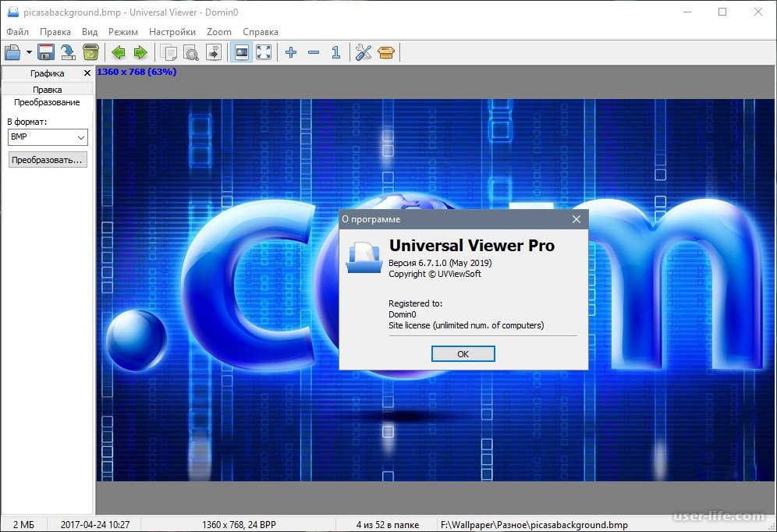This screenshot has height=532, width=777.
Task: Open settings via wrench and screwdriver icon
Action: pos(363,52)
